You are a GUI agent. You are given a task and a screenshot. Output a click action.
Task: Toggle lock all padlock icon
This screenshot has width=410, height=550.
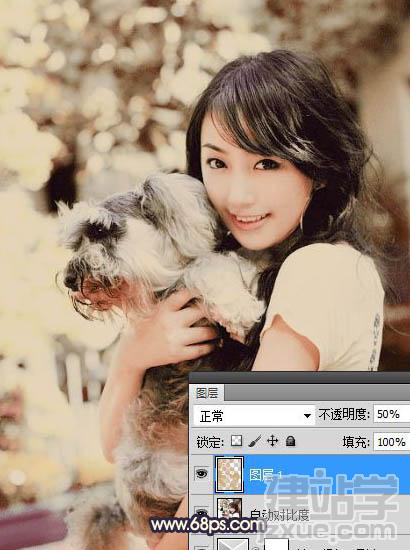[x=290, y=441]
